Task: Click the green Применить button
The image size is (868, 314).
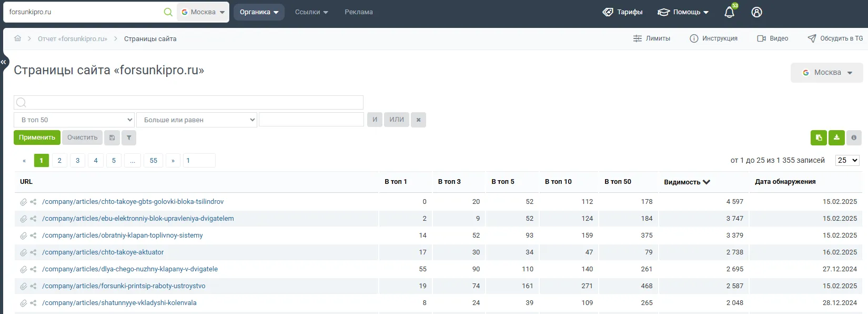Action: point(37,138)
